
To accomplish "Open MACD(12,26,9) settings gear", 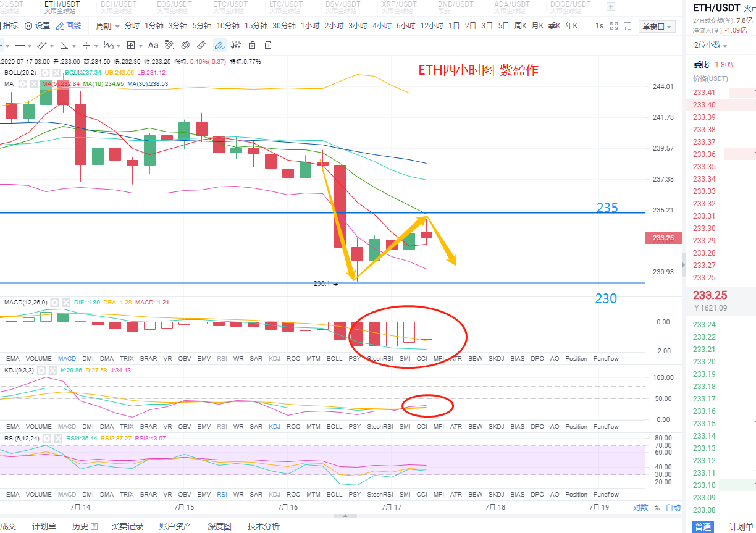I will click(x=54, y=303).
